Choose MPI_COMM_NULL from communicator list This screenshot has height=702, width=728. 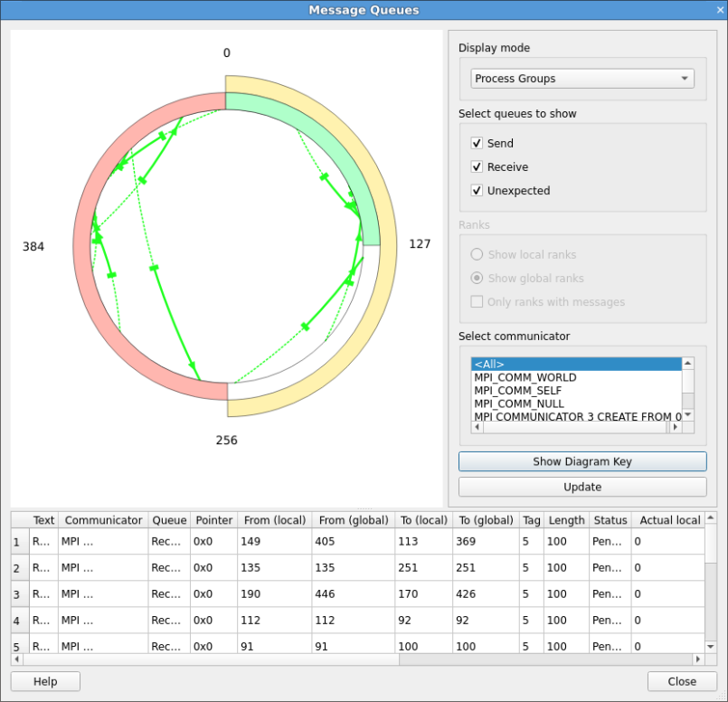coord(519,403)
